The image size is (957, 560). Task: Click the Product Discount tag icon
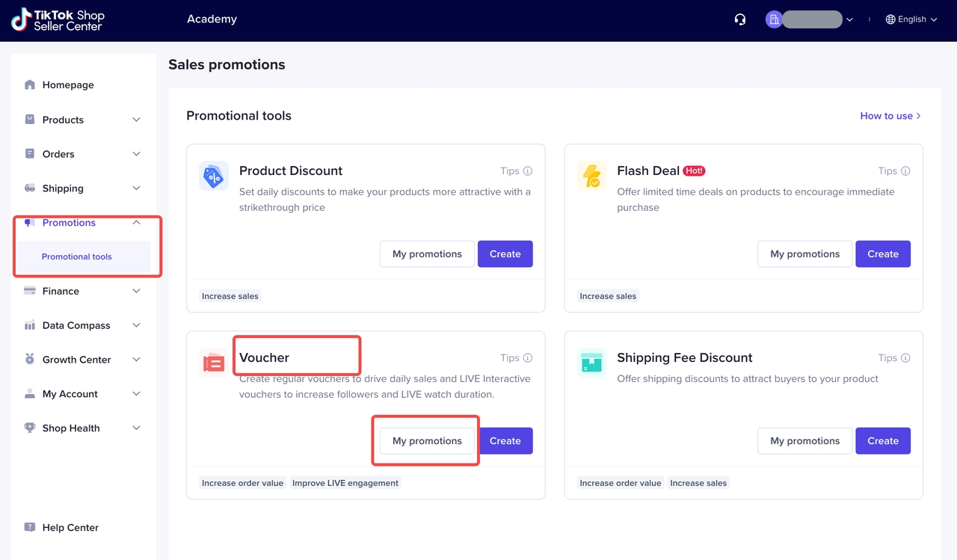pyautogui.click(x=214, y=176)
